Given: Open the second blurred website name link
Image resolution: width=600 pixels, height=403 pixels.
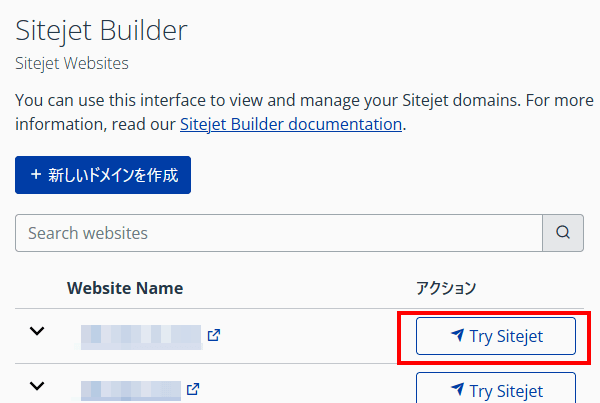Looking at the screenshot, I should (131, 389).
